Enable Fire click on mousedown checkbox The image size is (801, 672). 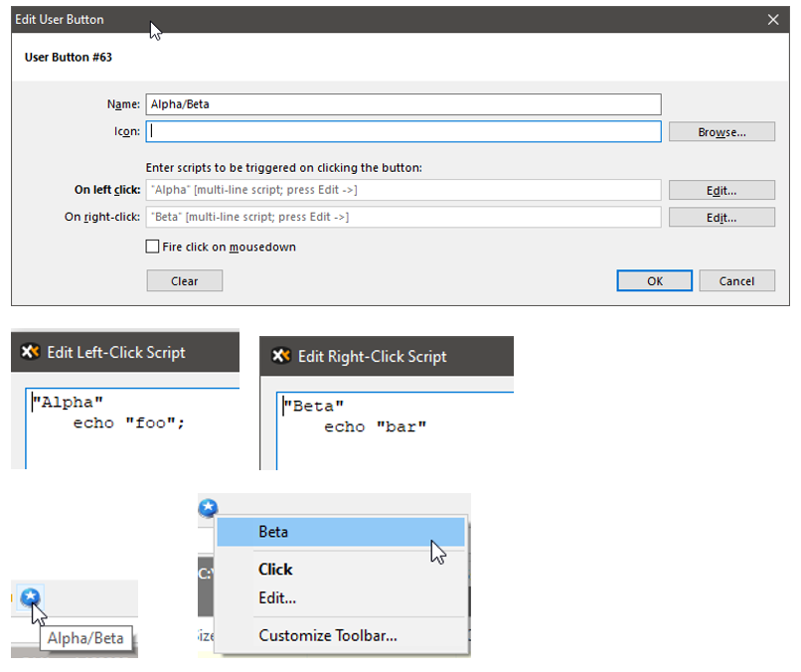(x=153, y=247)
